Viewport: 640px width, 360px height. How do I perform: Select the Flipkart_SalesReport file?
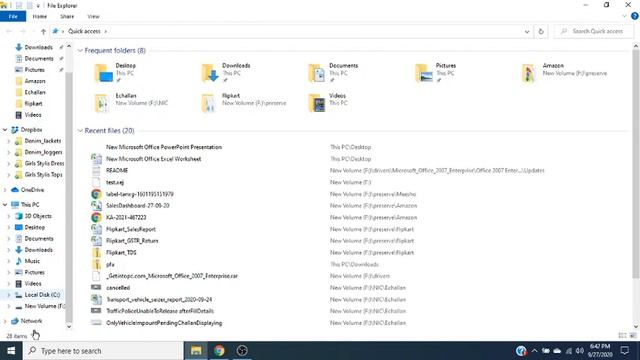(x=131, y=229)
